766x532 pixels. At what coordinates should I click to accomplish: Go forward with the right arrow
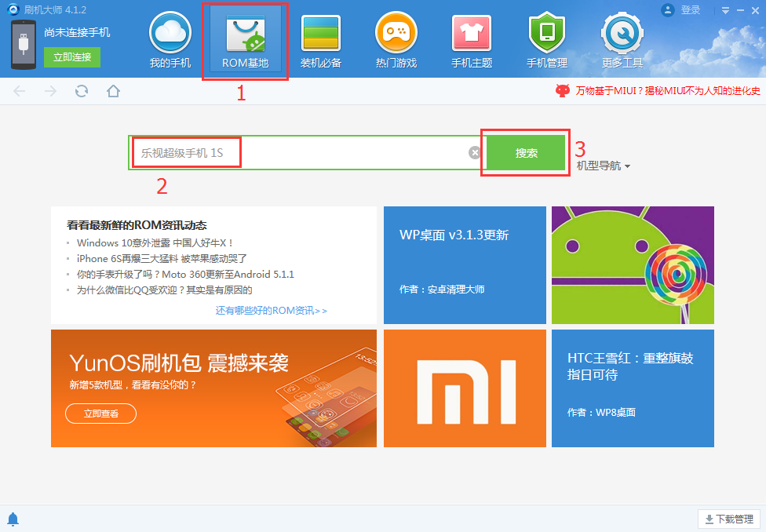50,91
